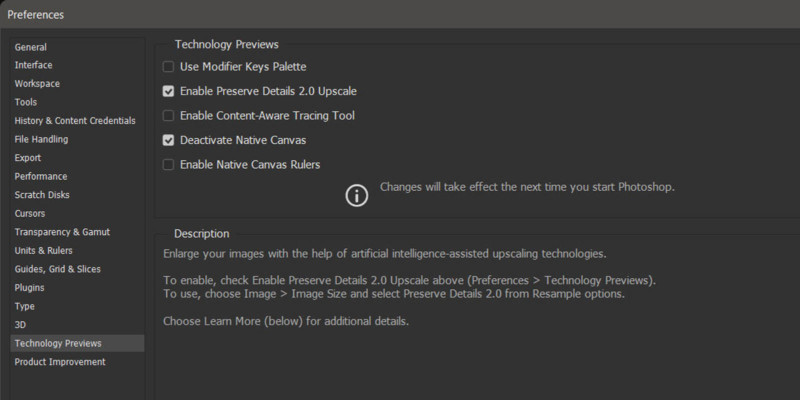Open File Handling preferences

coord(41,139)
